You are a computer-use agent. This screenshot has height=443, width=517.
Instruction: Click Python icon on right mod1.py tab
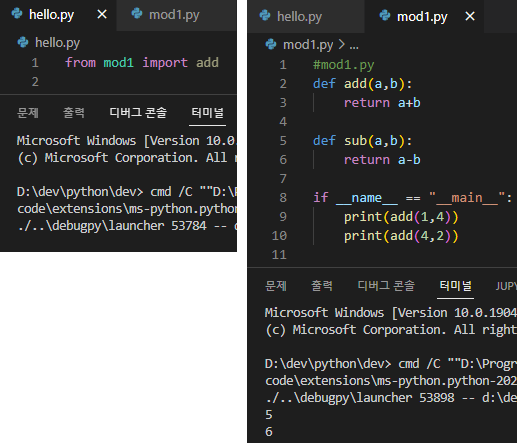[x=385, y=15]
